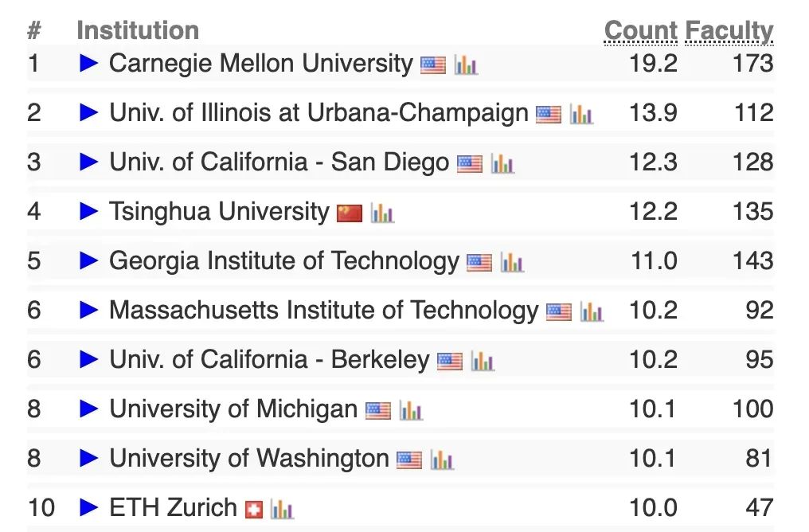Click chart icon next to University of Michigan
The image size is (809, 532).
(411, 411)
